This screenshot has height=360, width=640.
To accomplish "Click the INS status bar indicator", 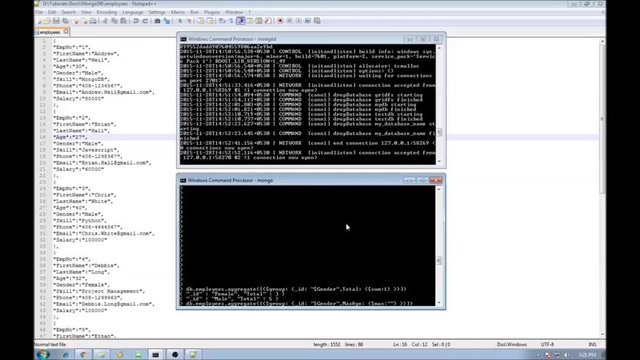I will [592, 344].
